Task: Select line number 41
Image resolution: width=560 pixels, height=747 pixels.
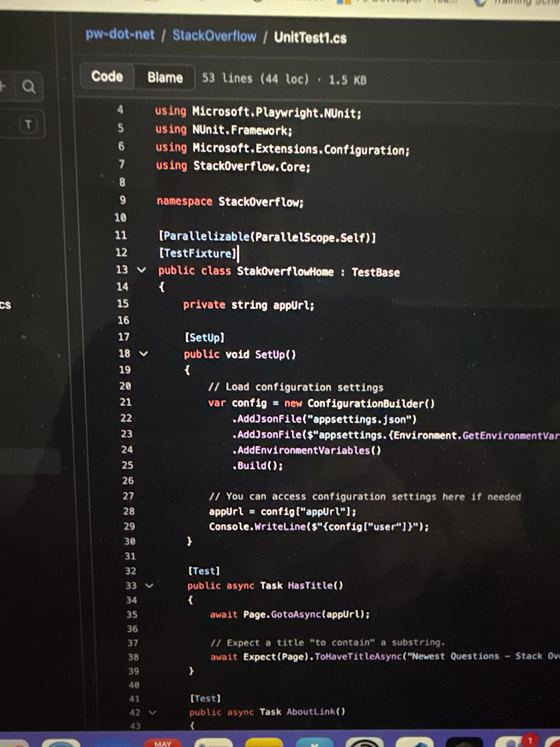Action: coord(134,699)
